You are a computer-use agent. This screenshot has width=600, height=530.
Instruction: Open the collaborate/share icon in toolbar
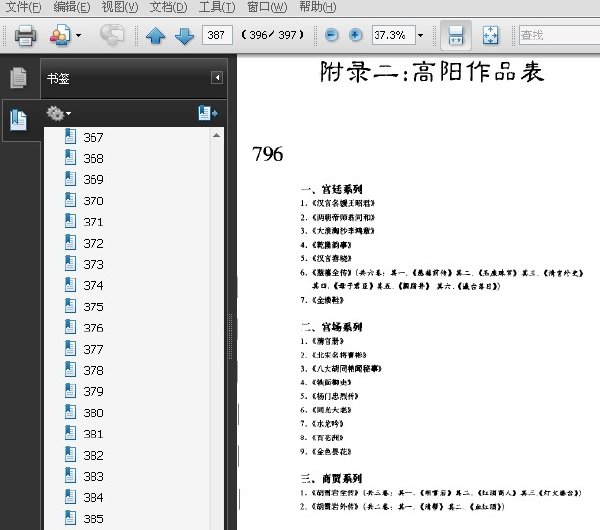click(x=60, y=36)
